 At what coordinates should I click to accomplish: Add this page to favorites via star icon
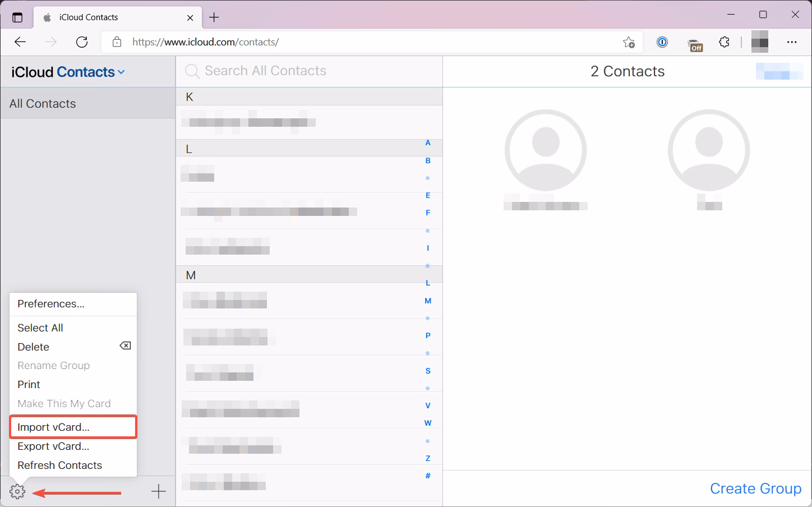tap(629, 42)
